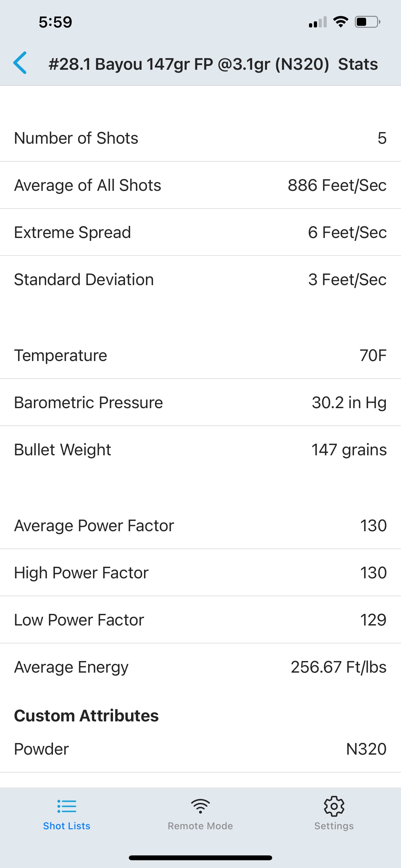Tap the Average of All Shots row
This screenshot has width=401, height=868.
(200, 185)
